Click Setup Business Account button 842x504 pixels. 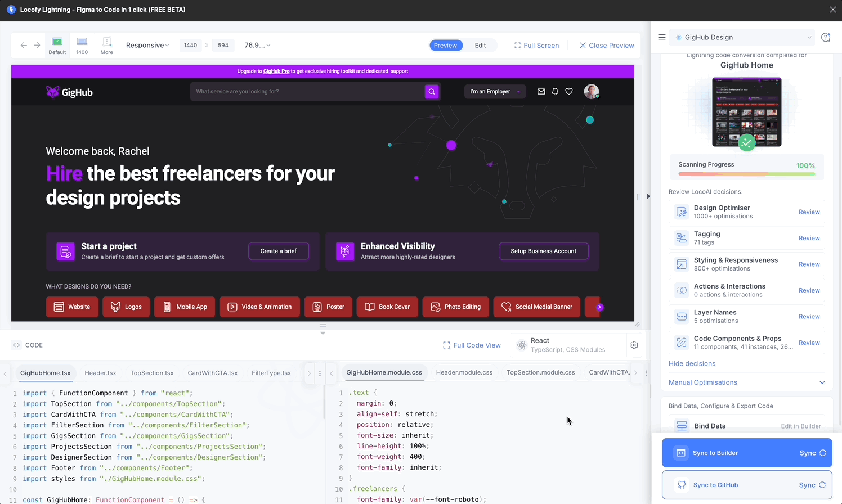544,251
